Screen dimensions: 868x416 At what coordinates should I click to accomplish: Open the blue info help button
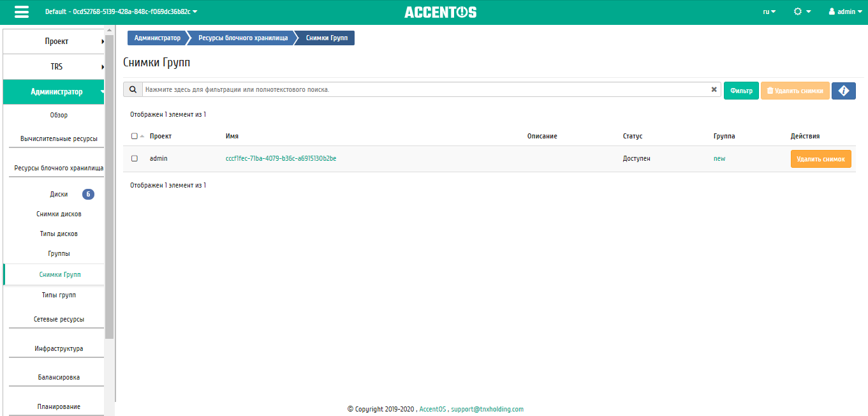843,91
